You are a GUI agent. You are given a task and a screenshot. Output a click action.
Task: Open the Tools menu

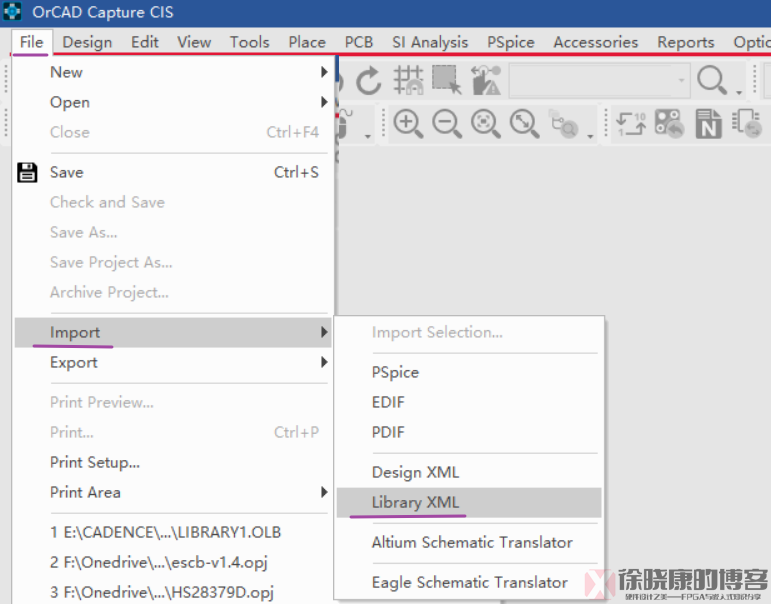point(249,42)
